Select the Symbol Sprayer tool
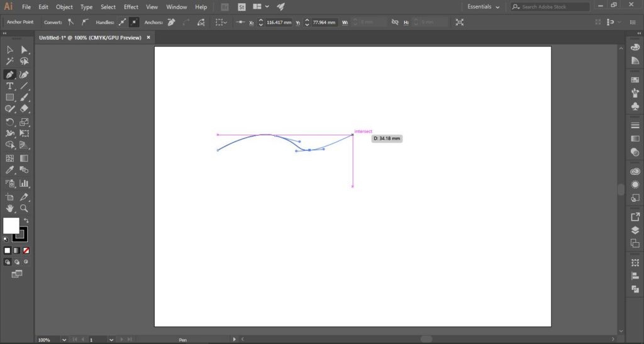 point(10,184)
